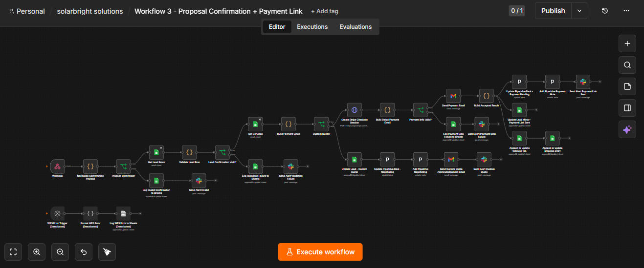Open the Get Lead Rows sheets node
Image resolution: width=644 pixels, height=268 pixels.
pyautogui.click(x=156, y=152)
